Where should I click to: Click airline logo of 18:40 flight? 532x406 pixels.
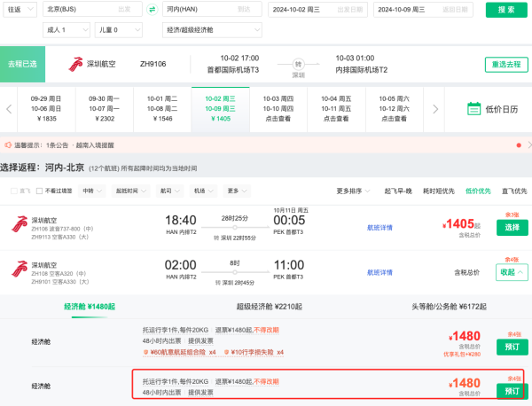pos(20,224)
